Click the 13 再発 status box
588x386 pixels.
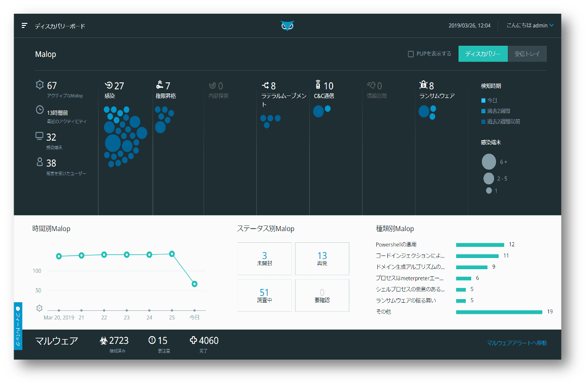coord(322,259)
